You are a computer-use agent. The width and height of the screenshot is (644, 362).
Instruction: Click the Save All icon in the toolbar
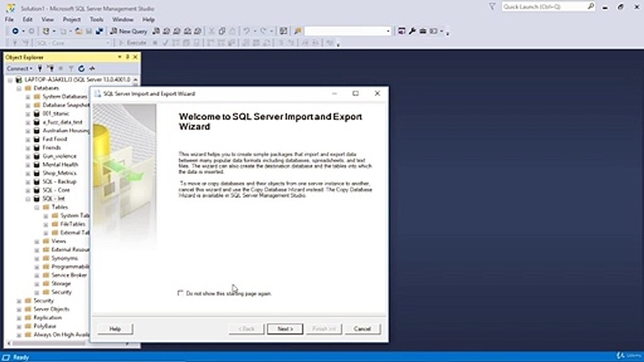pos(99,31)
